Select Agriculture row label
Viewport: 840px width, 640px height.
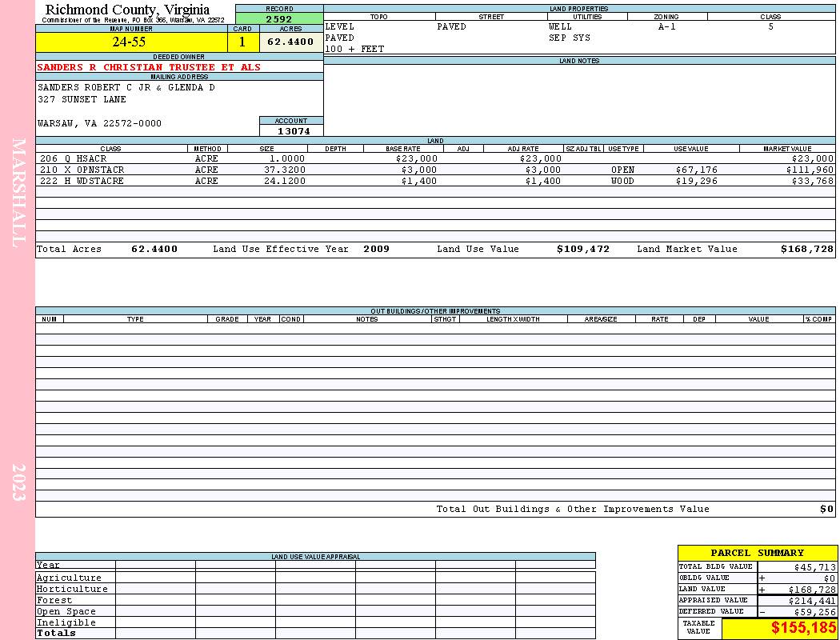click(69, 578)
